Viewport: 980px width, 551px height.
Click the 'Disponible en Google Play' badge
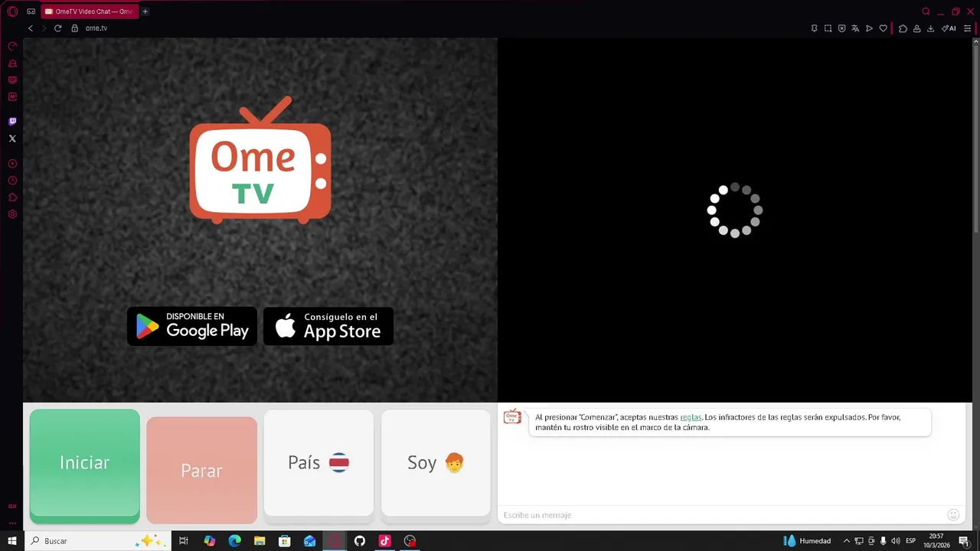click(x=192, y=326)
